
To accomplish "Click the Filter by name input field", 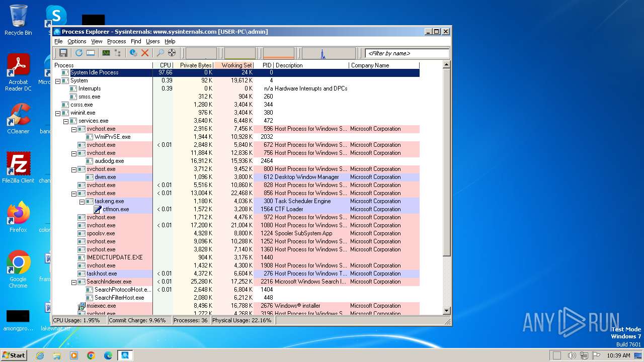I will (x=407, y=53).
